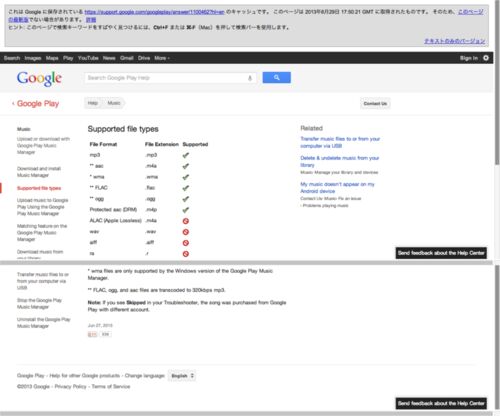
Task: Open 'Transfer music files to or from your computer via USB' related link
Action: (x=340, y=142)
